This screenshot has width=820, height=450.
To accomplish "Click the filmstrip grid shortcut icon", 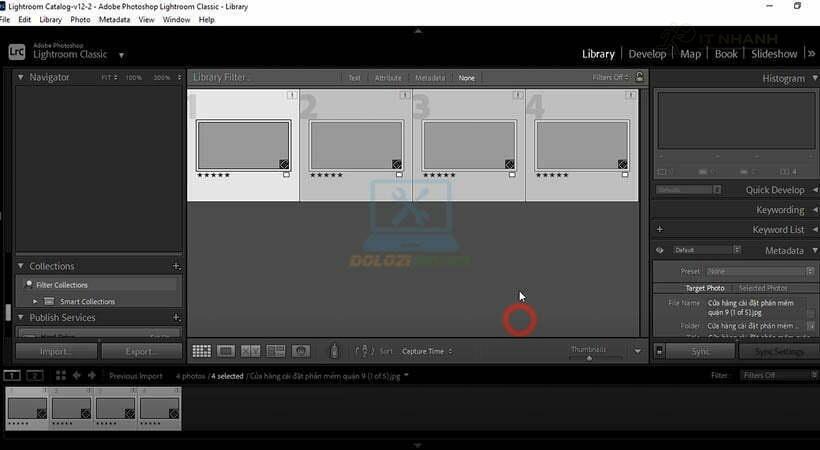I will 60,376.
